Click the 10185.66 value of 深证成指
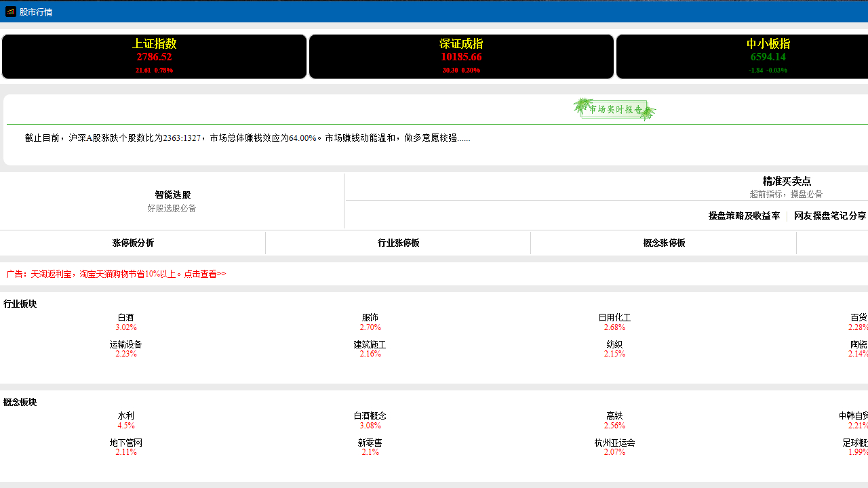 tap(461, 57)
